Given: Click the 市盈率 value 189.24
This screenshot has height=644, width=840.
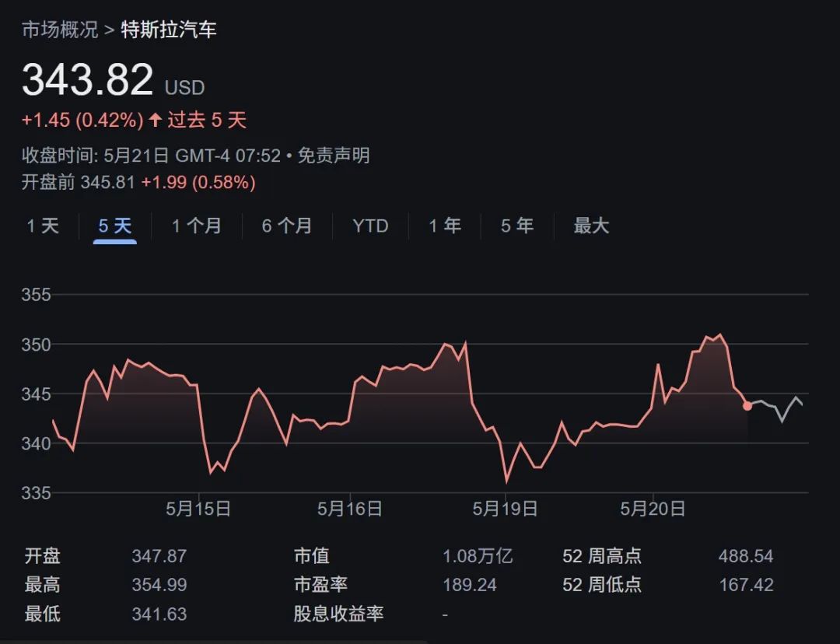Looking at the screenshot, I should click(469, 585).
